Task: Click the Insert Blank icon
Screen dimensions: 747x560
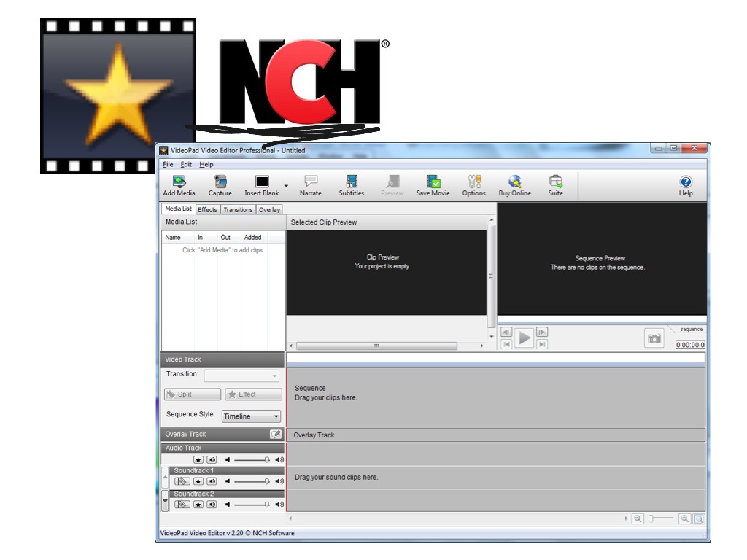Action: tap(262, 182)
